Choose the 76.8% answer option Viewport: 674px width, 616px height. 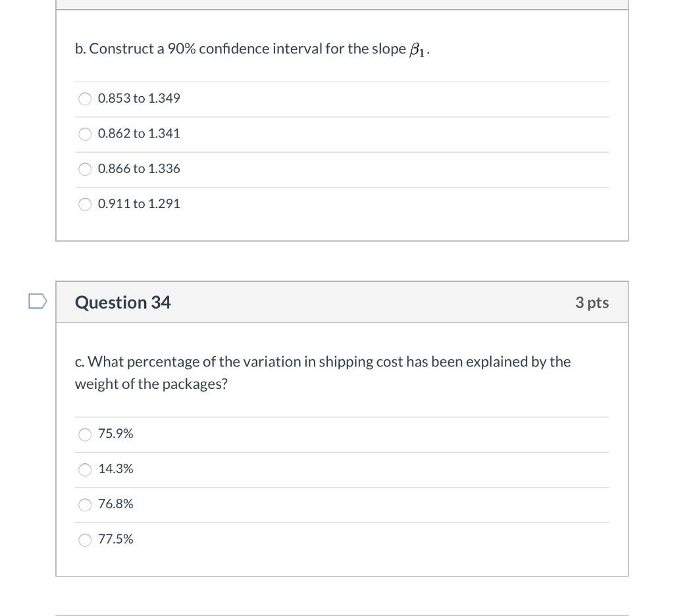tap(85, 504)
